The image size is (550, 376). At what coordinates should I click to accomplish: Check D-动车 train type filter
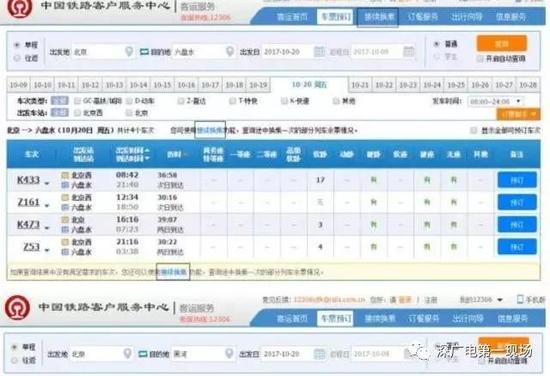129,101
